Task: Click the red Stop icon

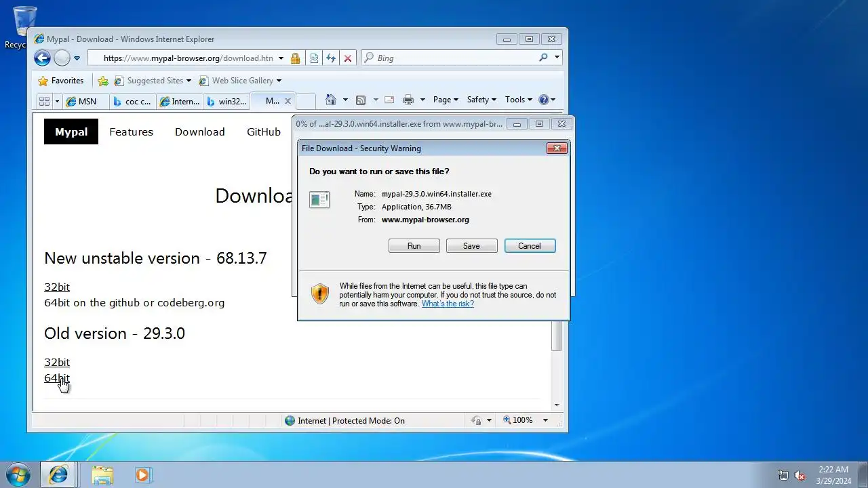Action: coord(348,58)
